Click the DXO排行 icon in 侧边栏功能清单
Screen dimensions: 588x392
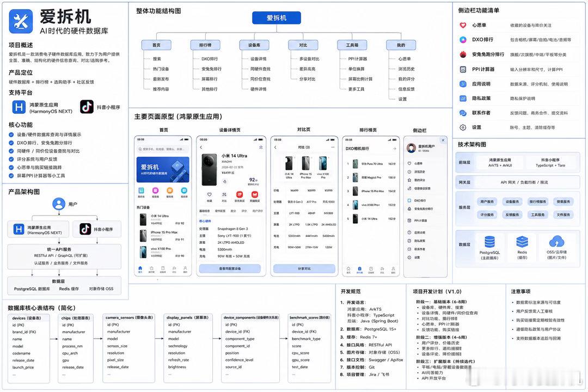[463, 39]
